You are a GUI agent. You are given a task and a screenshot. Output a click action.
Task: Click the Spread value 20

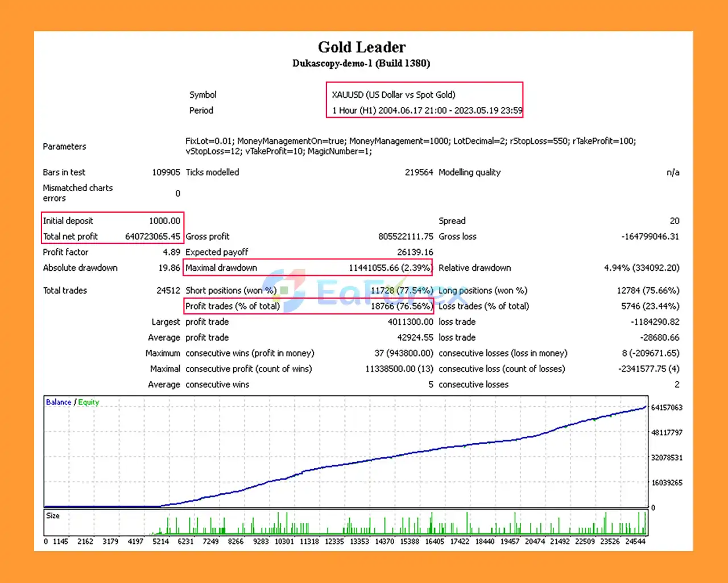click(x=675, y=221)
